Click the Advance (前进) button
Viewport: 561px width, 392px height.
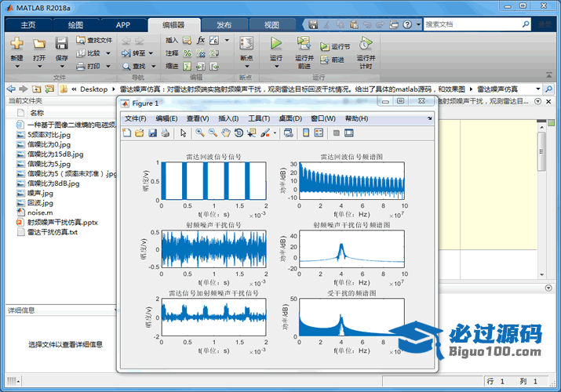(x=333, y=60)
